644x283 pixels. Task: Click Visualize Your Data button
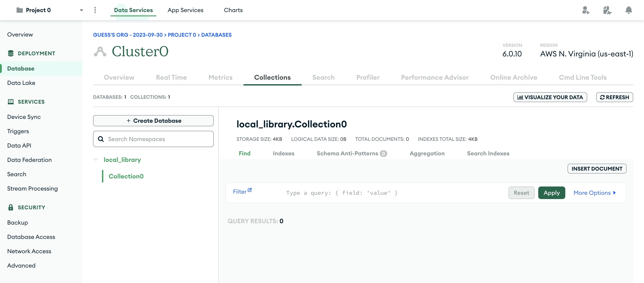point(550,97)
